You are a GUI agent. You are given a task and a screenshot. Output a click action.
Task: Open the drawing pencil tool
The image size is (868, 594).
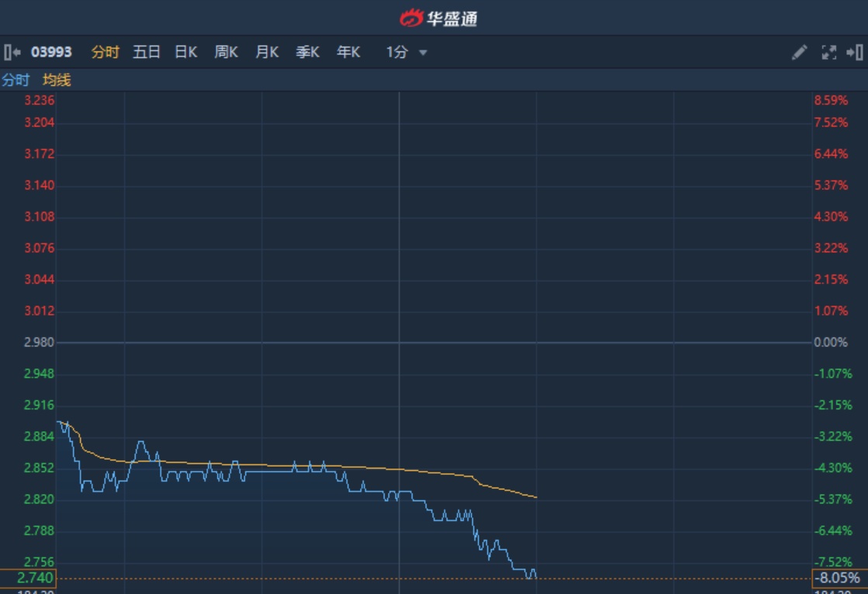click(800, 53)
